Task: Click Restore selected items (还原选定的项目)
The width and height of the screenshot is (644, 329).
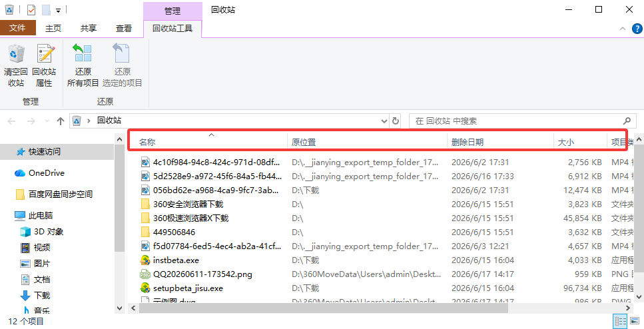Action: (122, 66)
